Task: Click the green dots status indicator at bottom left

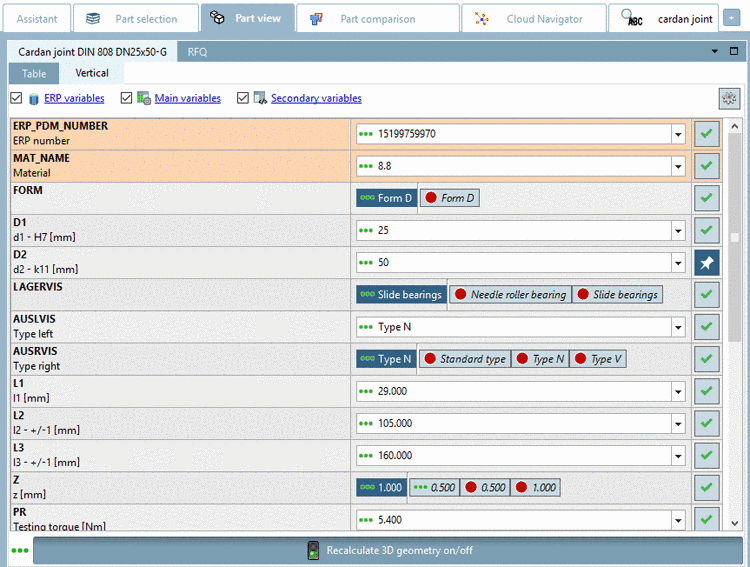Action: (x=20, y=551)
